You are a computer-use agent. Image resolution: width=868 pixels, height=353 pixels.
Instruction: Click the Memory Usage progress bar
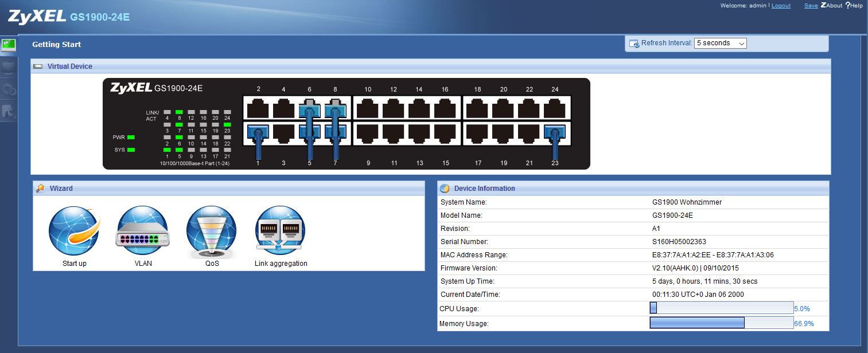pyautogui.click(x=722, y=323)
